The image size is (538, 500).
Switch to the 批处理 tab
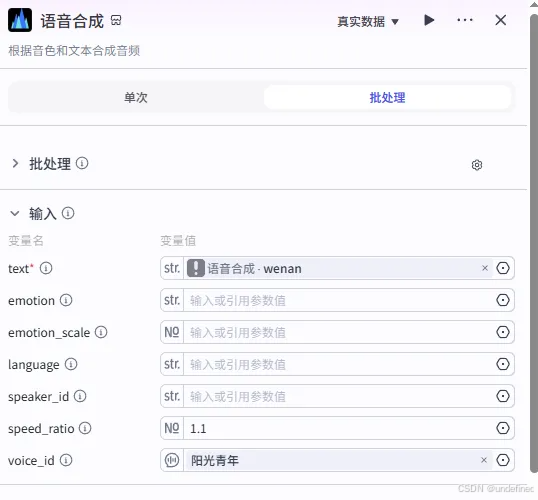pos(387,97)
